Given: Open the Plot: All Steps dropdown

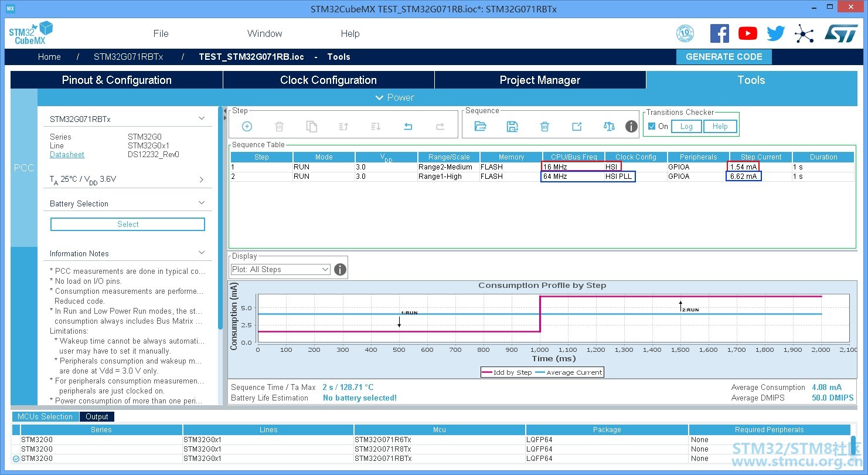Looking at the screenshot, I should [281, 270].
